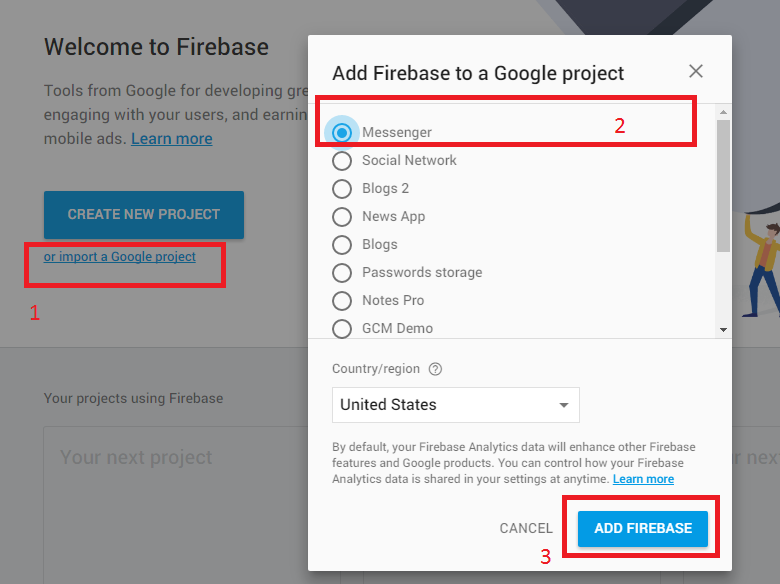This screenshot has width=780, height=584.
Task: Click CANCEL in the dialog
Action: [526, 528]
